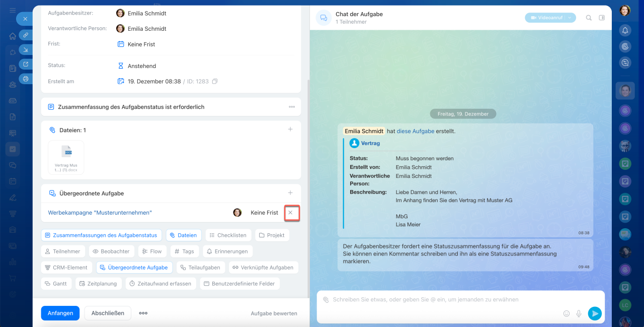Click the Emilia Schmidt mention in chat
This screenshot has width=644, height=327.
pos(364,131)
